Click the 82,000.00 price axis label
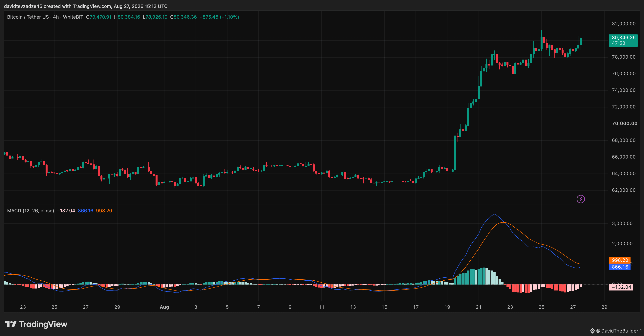This screenshot has width=644, height=336. tap(624, 24)
